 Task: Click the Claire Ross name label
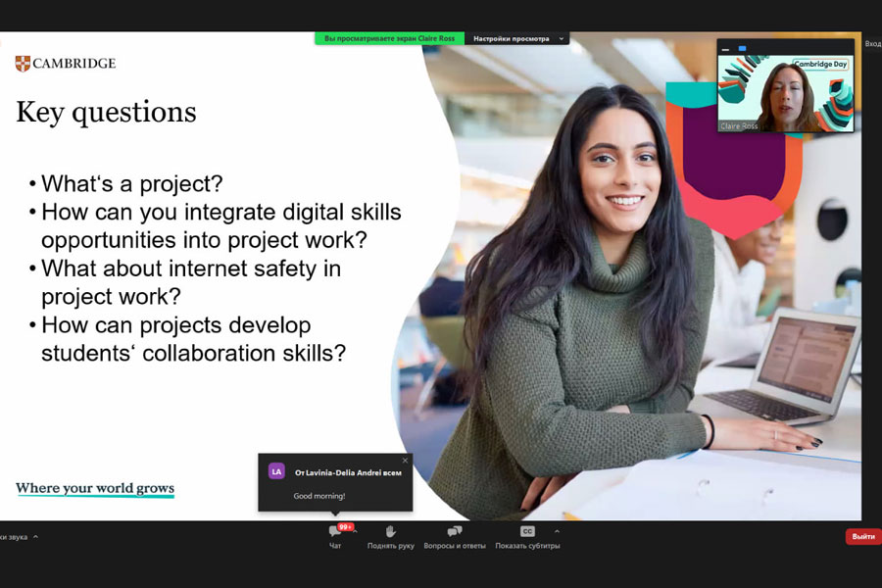(739, 126)
